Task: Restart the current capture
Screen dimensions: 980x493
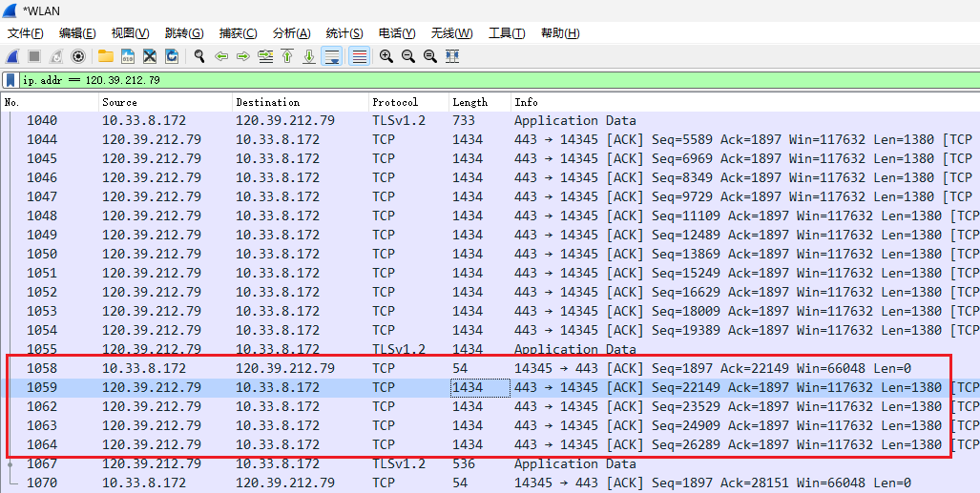Action: 56,56
